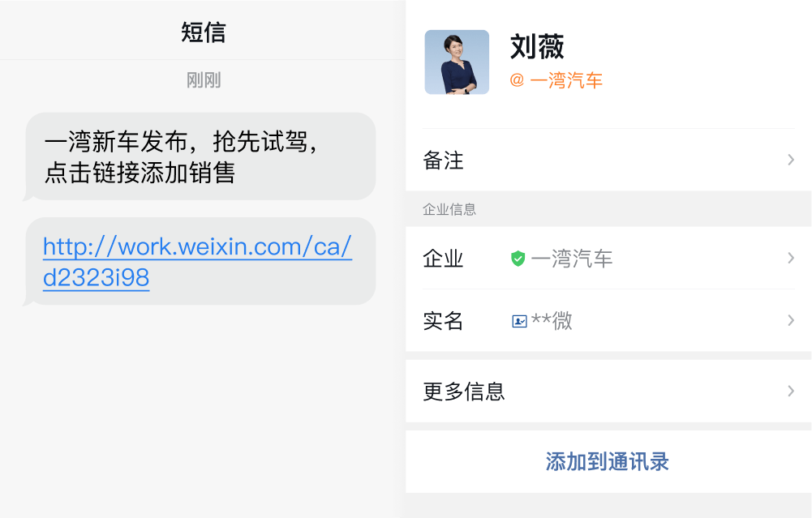The height and width of the screenshot is (518, 812).
Task: Select the 备注 menu row
Action: [x=608, y=160]
